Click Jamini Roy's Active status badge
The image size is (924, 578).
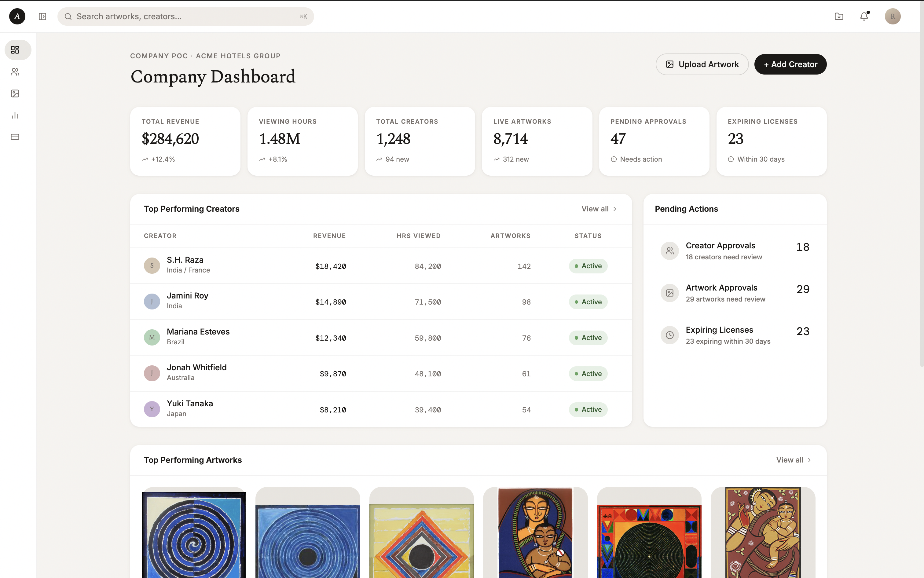tap(588, 302)
